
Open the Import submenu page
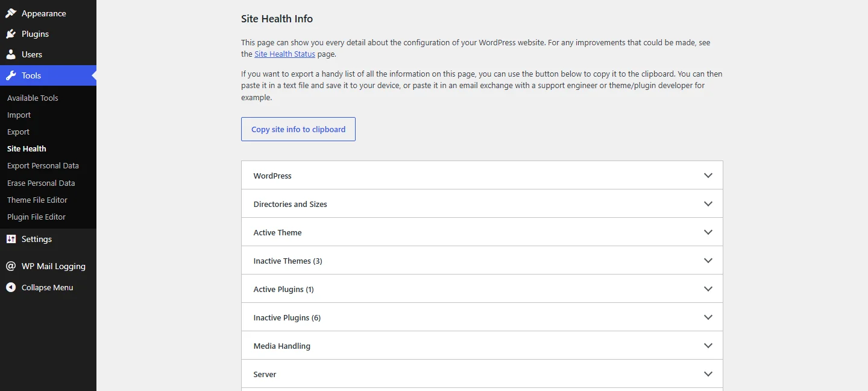tap(19, 115)
